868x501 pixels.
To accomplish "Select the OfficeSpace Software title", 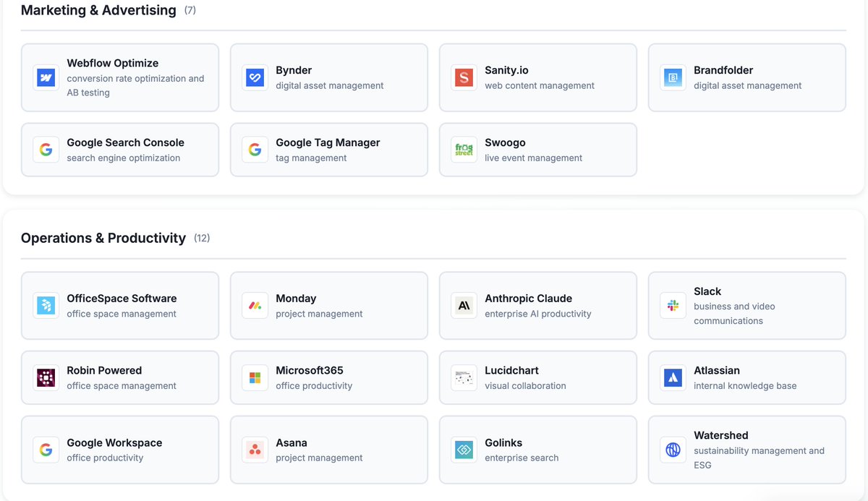I will pos(122,298).
